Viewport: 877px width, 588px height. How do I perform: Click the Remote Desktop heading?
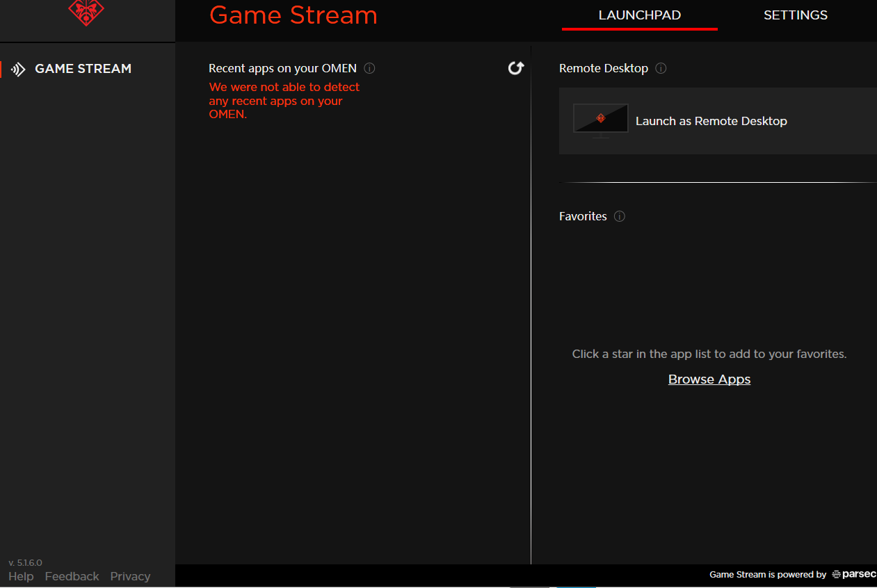point(604,68)
